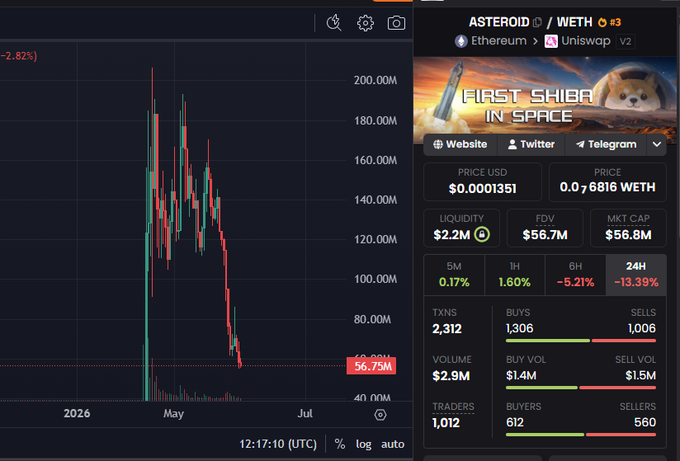Click the 56.75M current price label

pos(372,366)
